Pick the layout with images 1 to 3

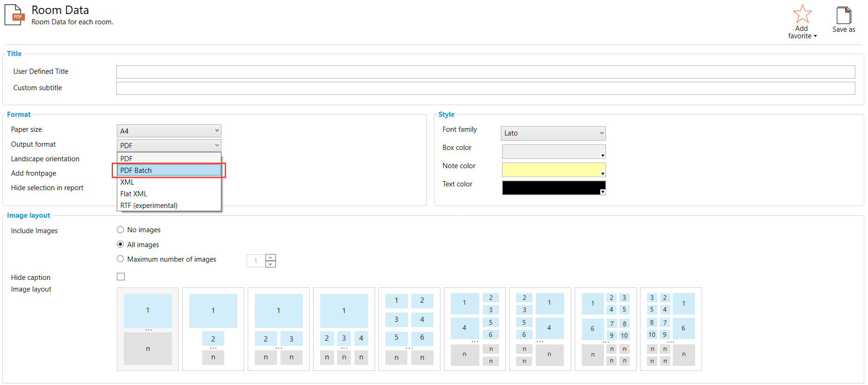(278, 329)
